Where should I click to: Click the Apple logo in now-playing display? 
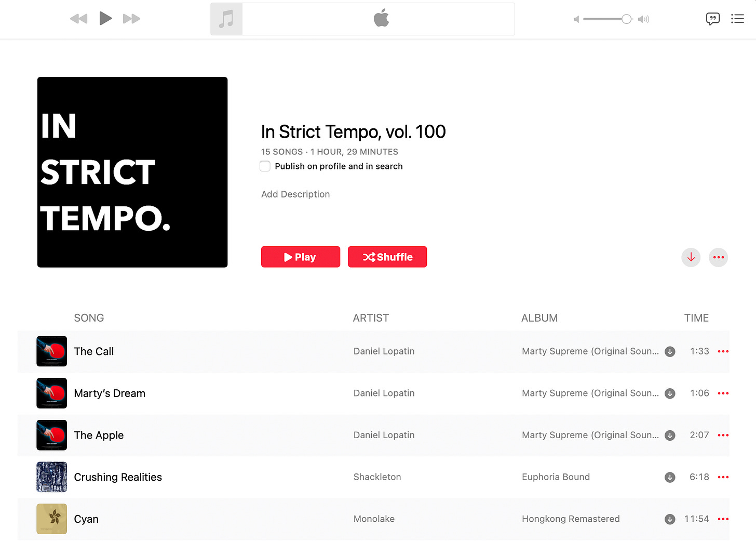coord(382,18)
